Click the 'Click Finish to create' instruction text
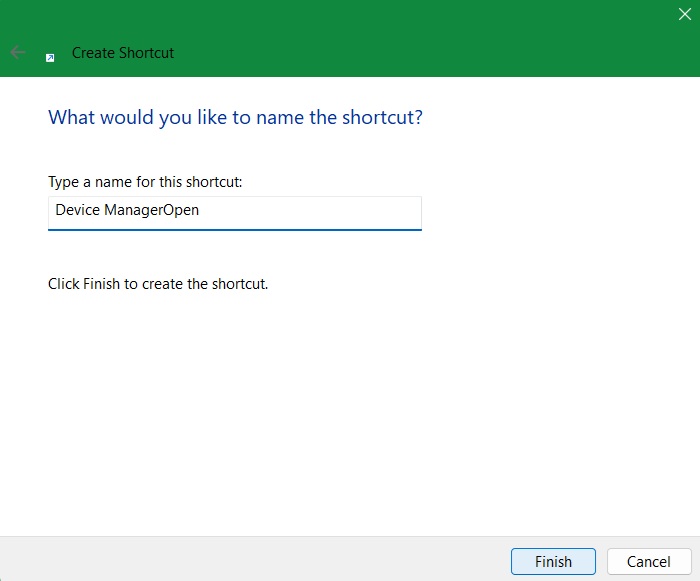Viewport: 700px width, 581px height. (x=158, y=284)
